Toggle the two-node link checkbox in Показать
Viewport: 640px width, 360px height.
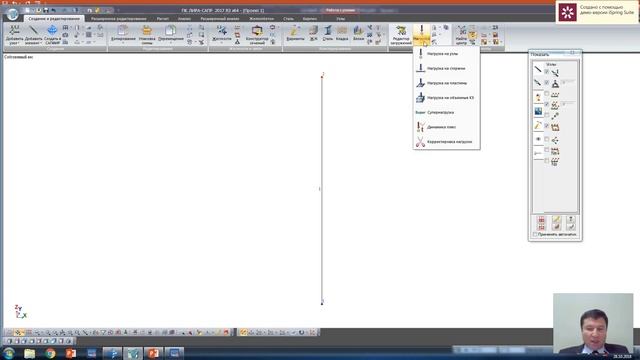547,116
